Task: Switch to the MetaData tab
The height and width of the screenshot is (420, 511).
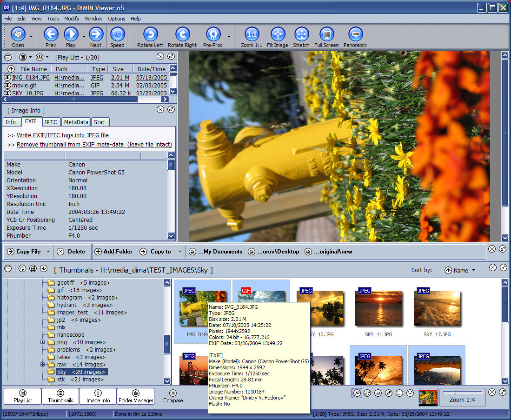Action: click(x=76, y=122)
